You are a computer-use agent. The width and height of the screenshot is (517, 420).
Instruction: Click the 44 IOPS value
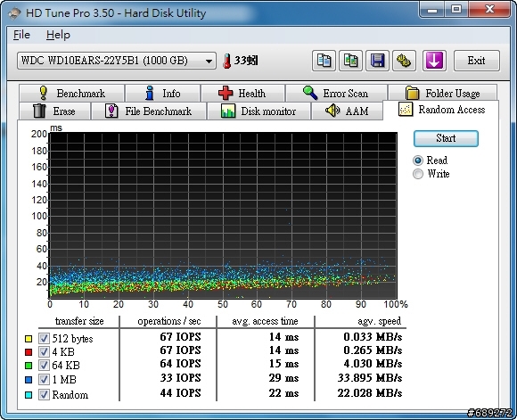180,393
